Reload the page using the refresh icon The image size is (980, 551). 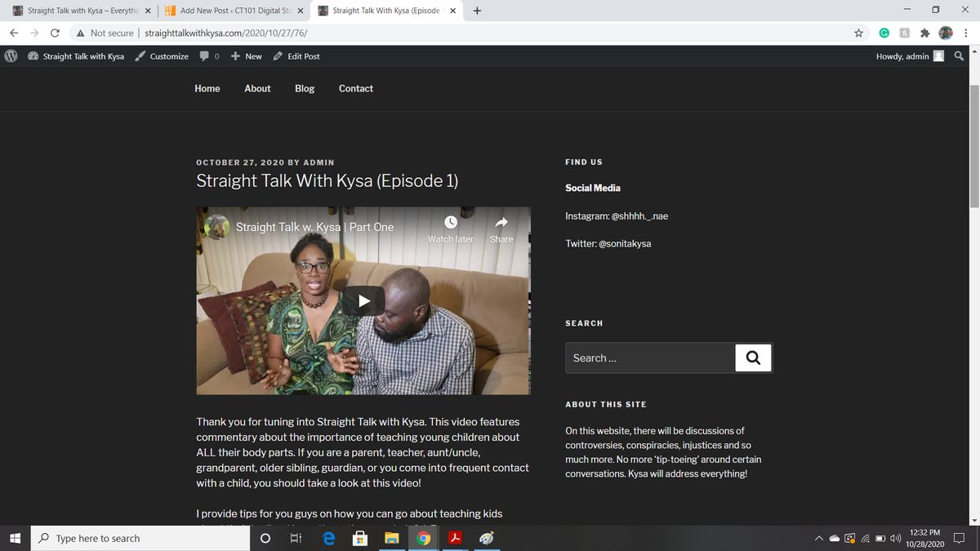55,33
